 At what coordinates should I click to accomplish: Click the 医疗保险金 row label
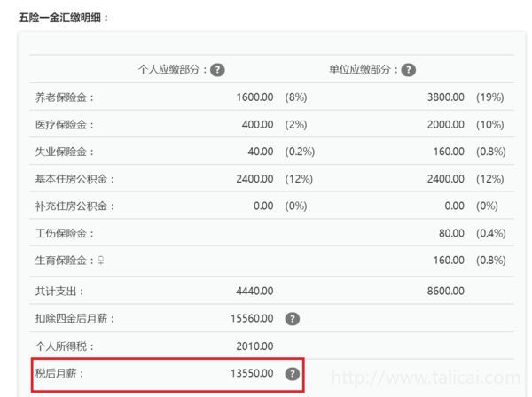click(65, 125)
